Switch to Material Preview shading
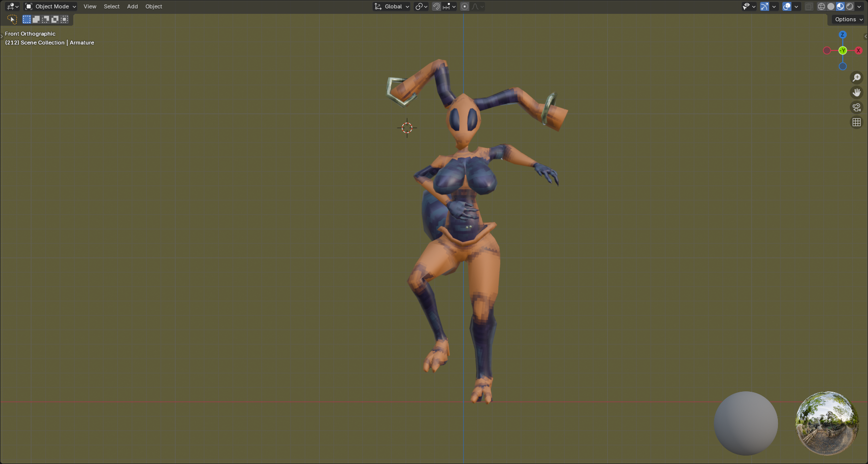This screenshot has height=464, width=868. click(840, 6)
